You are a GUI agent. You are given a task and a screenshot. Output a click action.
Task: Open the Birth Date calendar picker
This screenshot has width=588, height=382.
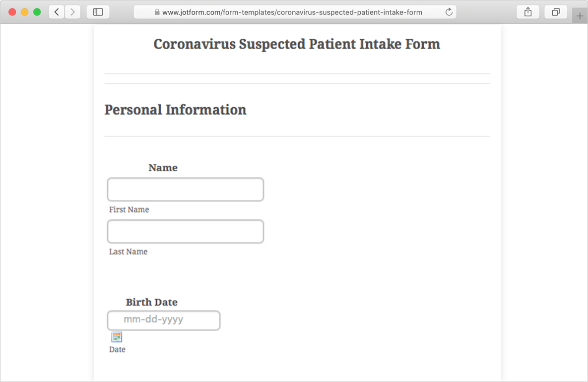(117, 337)
